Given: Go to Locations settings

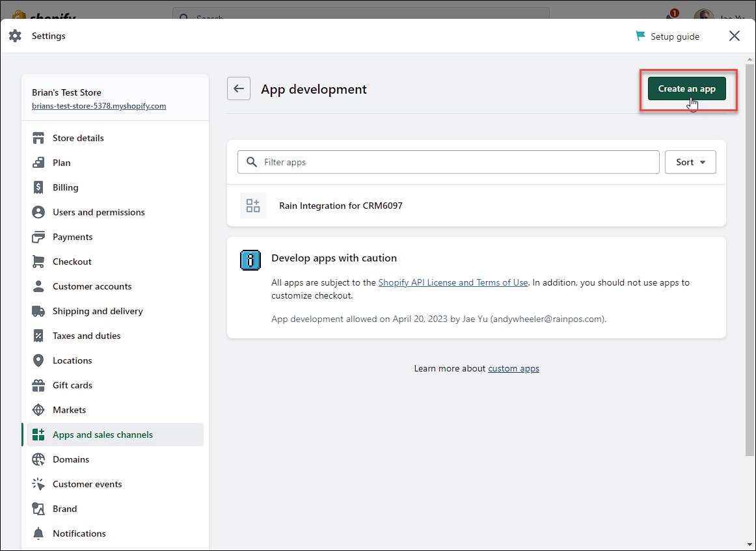Looking at the screenshot, I should point(115,360).
